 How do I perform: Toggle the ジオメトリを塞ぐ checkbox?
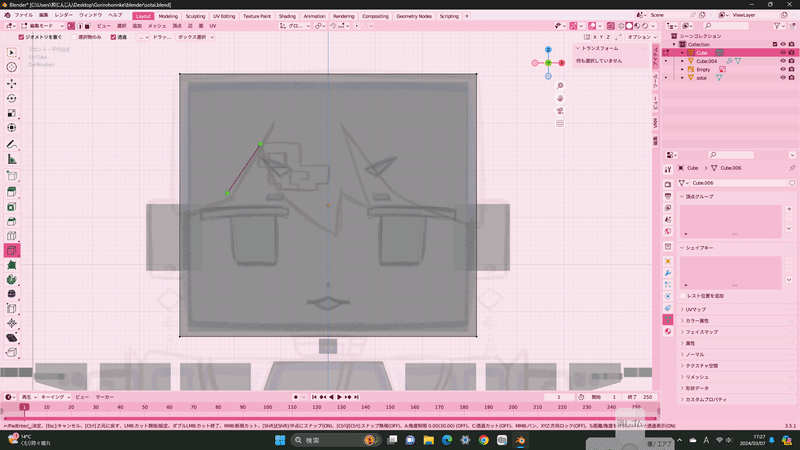[21, 37]
